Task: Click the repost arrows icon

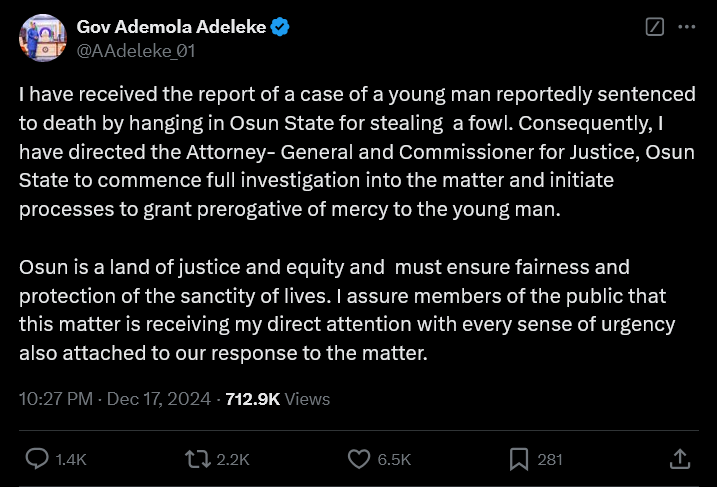Action: [197, 459]
